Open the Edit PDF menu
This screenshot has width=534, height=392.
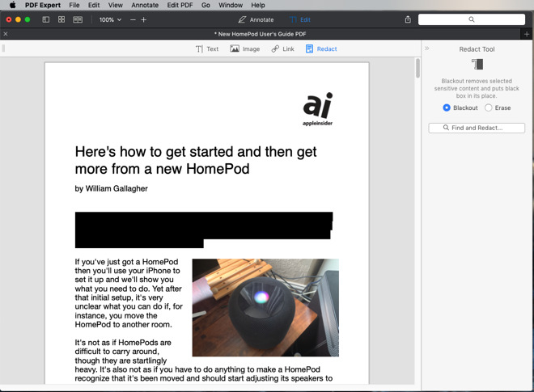pyautogui.click(x=180, y=5)
